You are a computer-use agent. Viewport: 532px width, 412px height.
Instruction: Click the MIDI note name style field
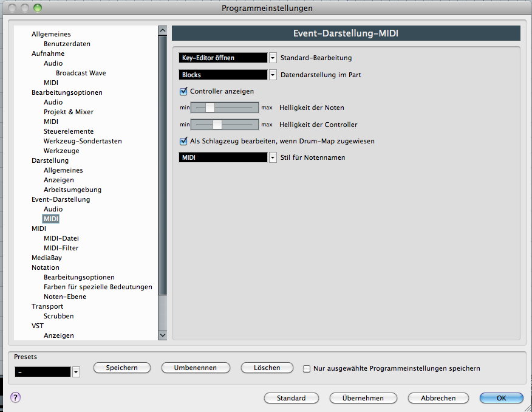click(223, 158)
